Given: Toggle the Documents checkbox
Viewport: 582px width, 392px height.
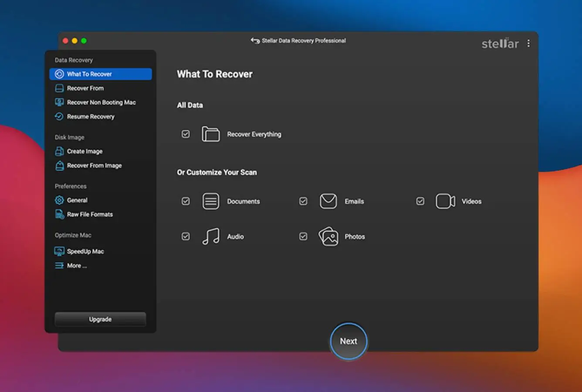Looking at the screenshot, I should (186, 201).
